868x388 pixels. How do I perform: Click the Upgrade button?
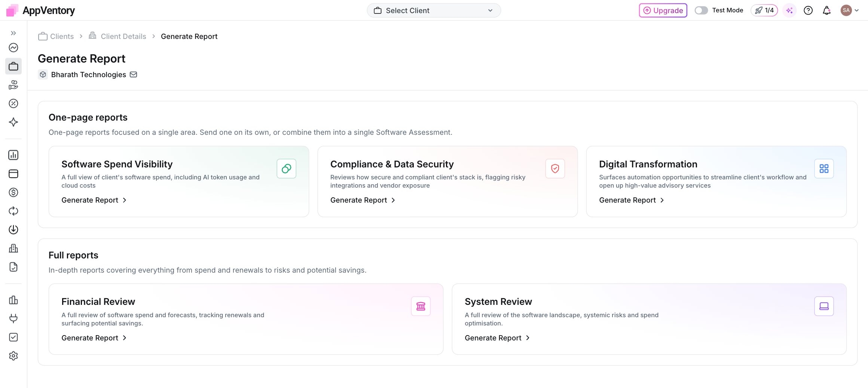tap(663, 10)
